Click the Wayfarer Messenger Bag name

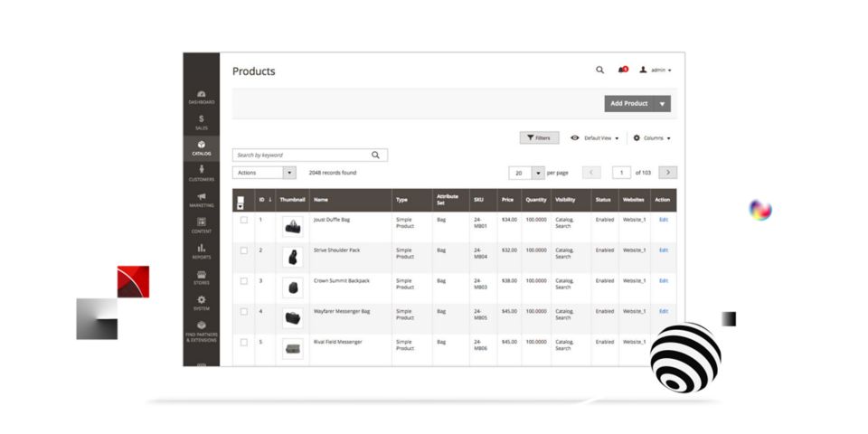(342, 311)
